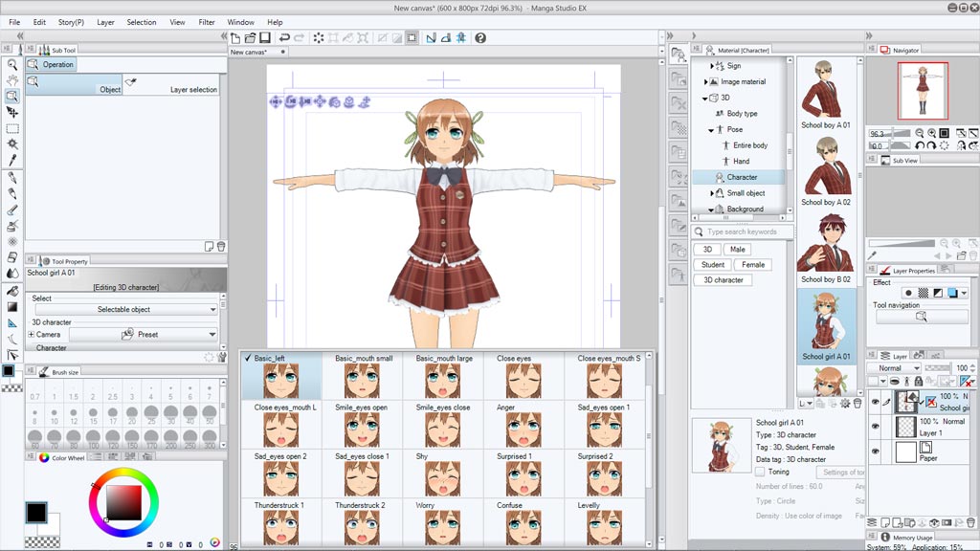Select the Hand move tool
980x551 pixels.
click(12, 80)
